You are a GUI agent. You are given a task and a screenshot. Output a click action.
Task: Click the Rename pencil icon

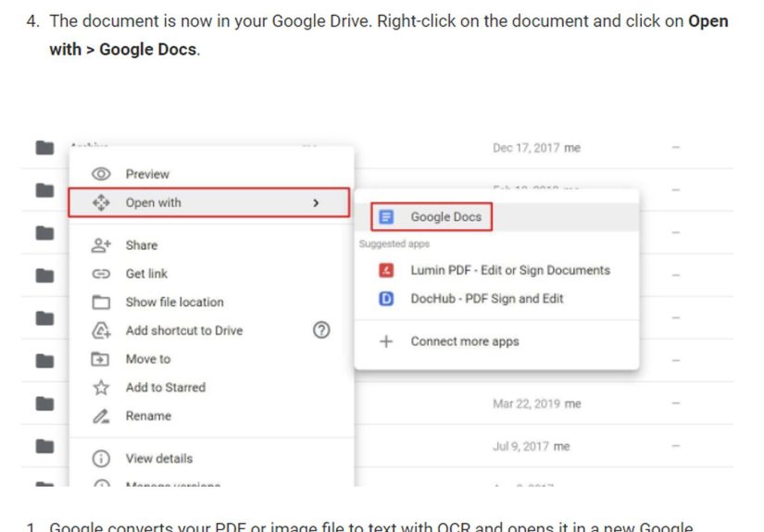[x=101, y=416]
